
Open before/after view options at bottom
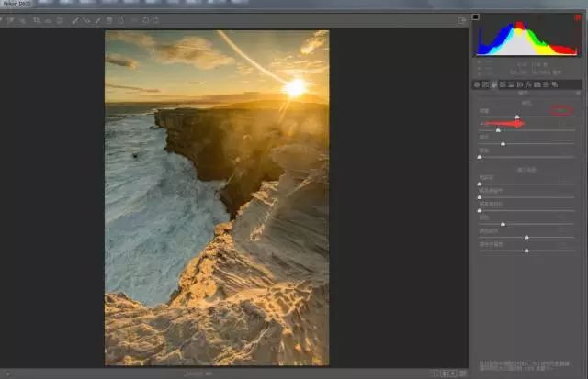click(435, 373)
